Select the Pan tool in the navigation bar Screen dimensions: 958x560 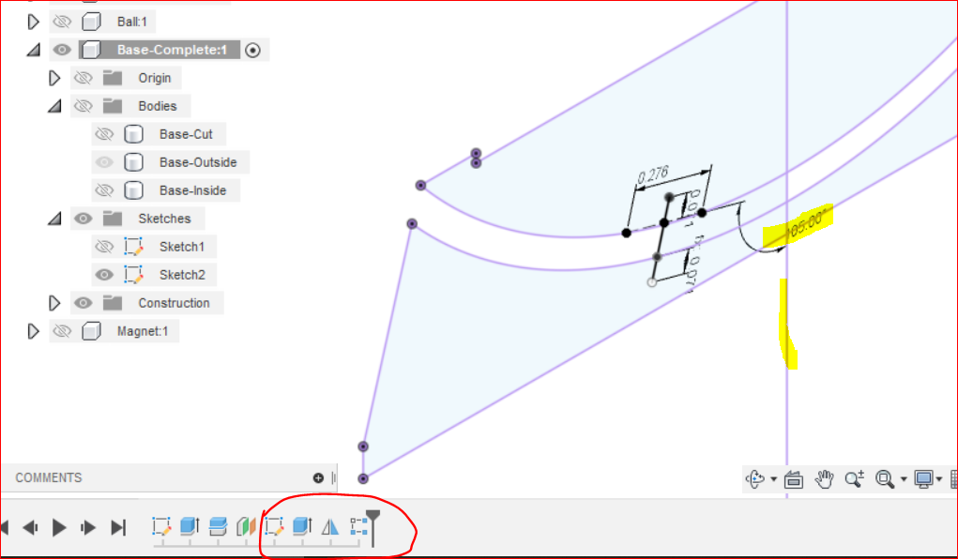tap(824, 478)
